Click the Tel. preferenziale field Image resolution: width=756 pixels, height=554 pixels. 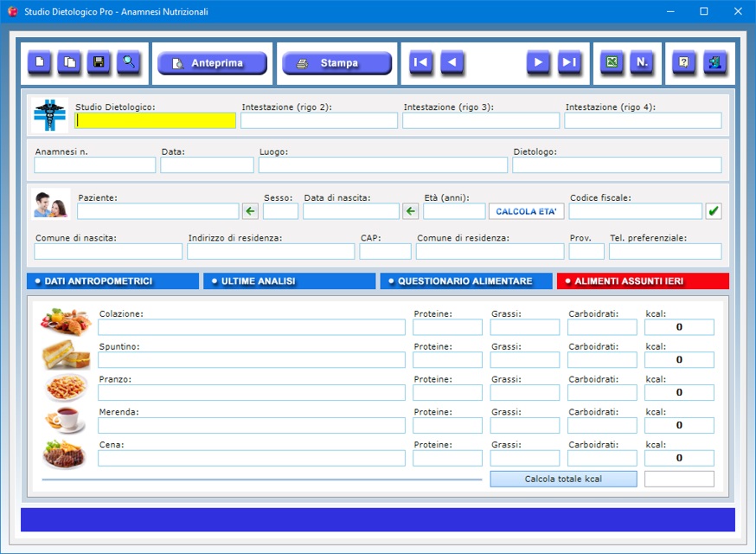[x=665, y=251]
